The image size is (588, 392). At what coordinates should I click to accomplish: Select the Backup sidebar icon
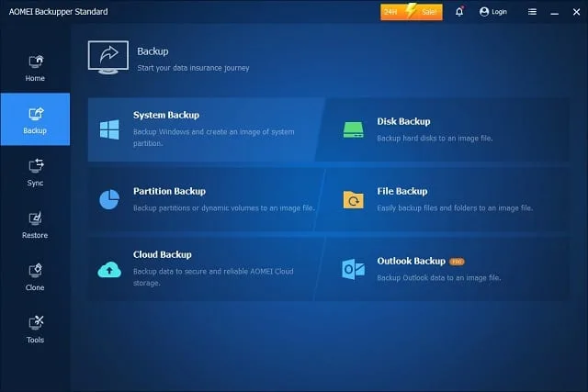(36, 114)
